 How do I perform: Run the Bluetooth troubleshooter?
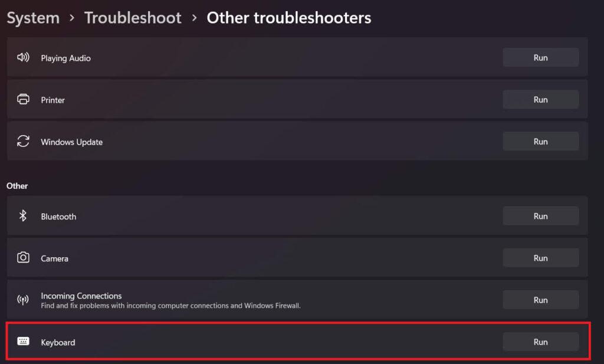pyautogui.click(x=540, y=216)
